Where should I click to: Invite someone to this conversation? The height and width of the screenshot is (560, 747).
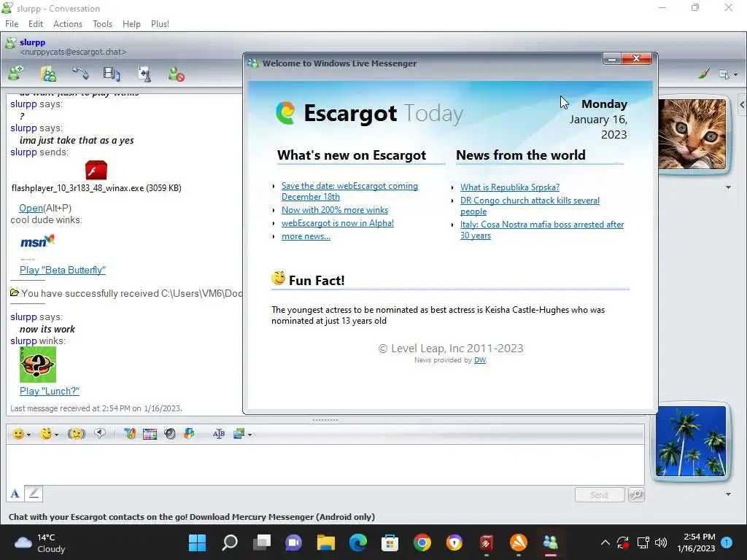point(16,74)
